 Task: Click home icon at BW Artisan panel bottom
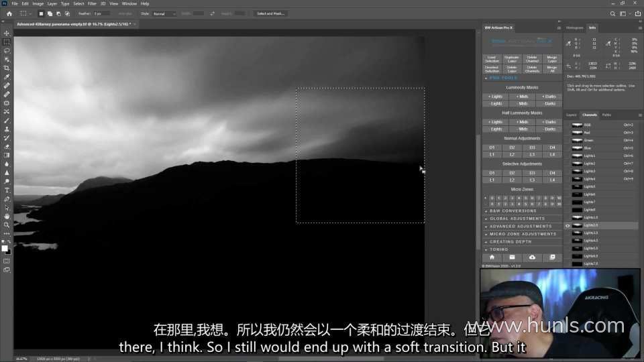point(492,257)
